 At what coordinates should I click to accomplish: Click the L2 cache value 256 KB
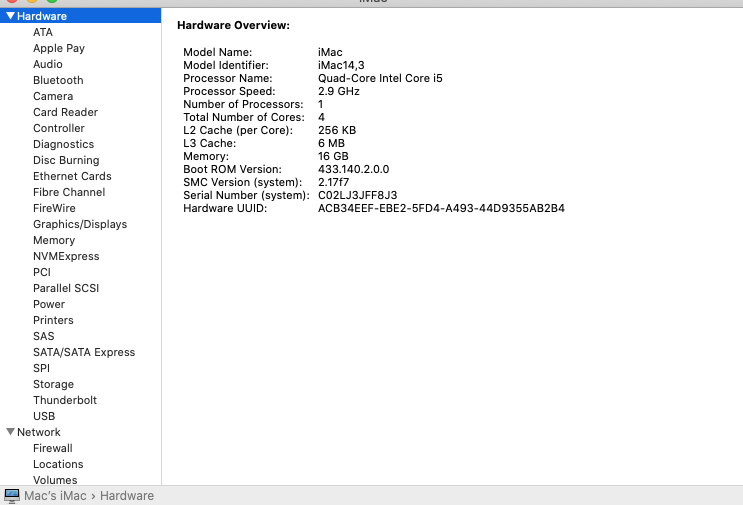337,130
